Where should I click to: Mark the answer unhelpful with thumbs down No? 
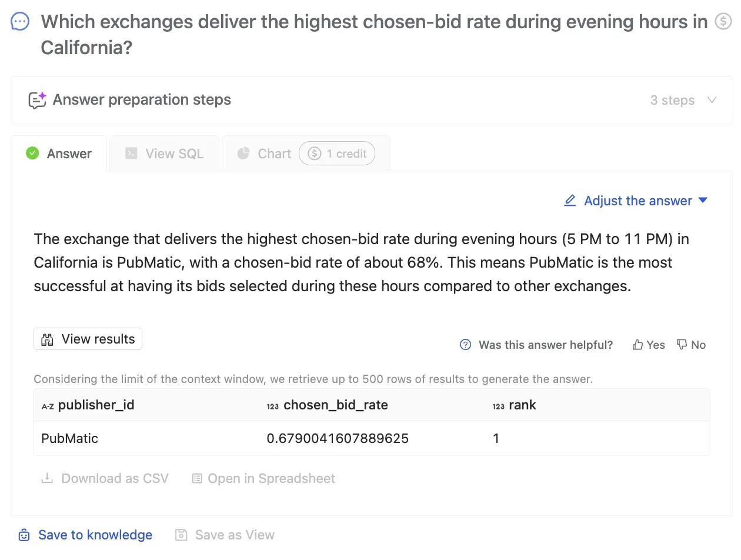point(691,345)
